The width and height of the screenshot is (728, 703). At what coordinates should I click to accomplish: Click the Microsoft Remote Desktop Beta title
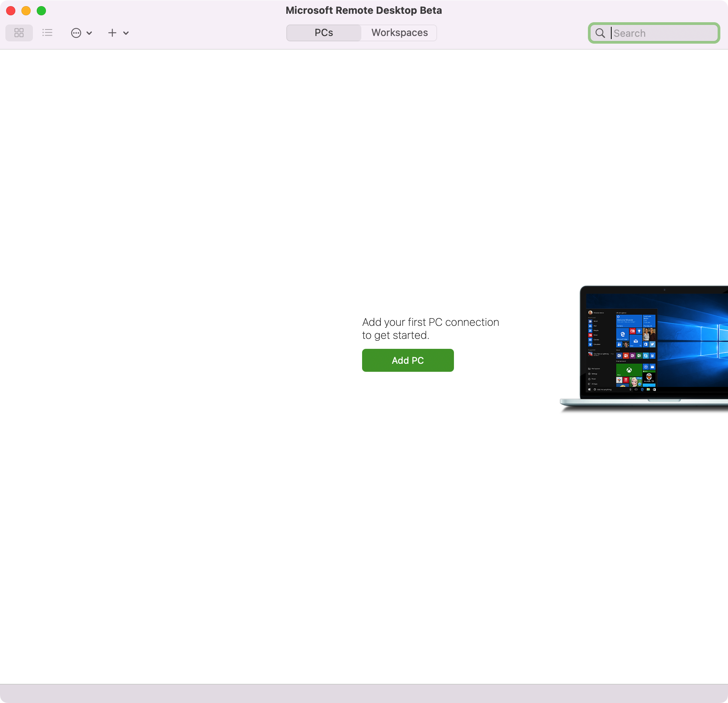click(364, 10)
